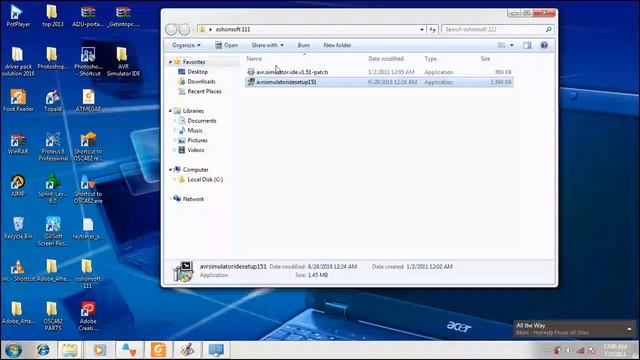Open the Foxit Reader taskbar button
Screen dimensions: 640x360
point(158,350)
